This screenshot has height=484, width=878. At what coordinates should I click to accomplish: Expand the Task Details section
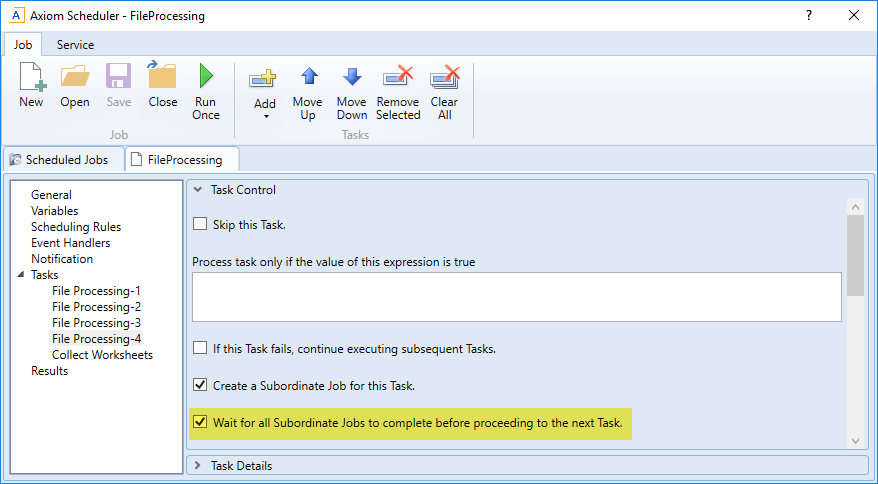197,465
